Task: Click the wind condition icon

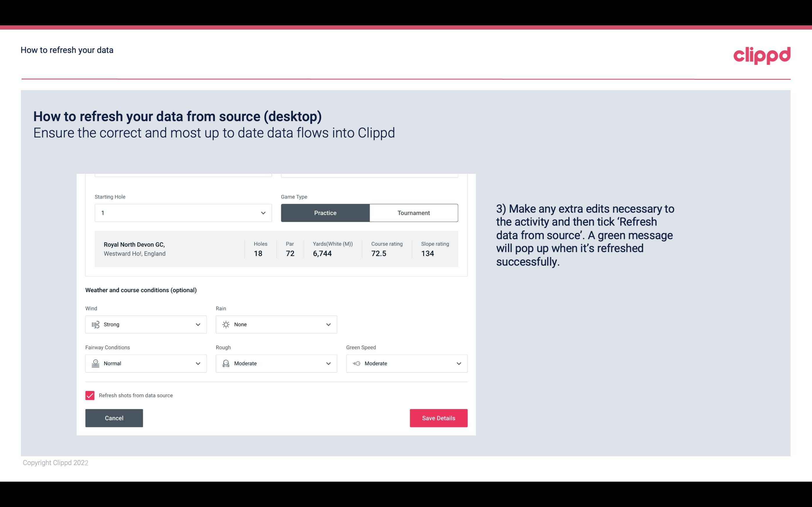Action: [x=95, y=324]
